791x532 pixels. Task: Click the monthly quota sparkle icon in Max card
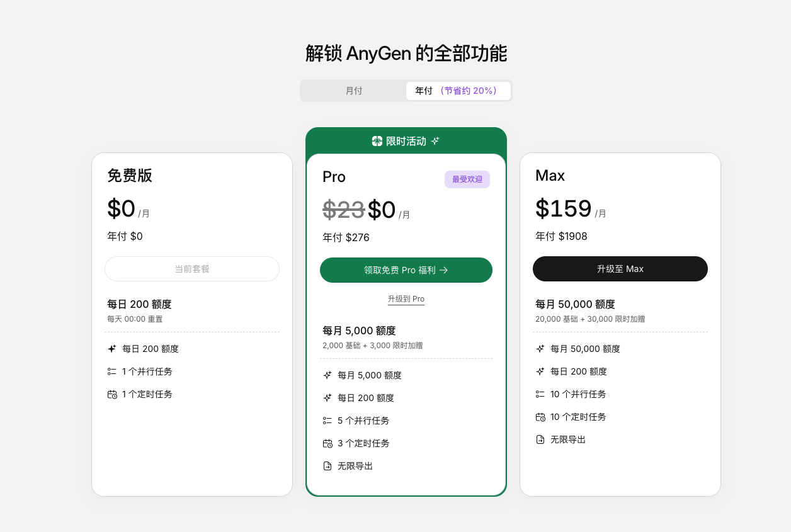539,348
